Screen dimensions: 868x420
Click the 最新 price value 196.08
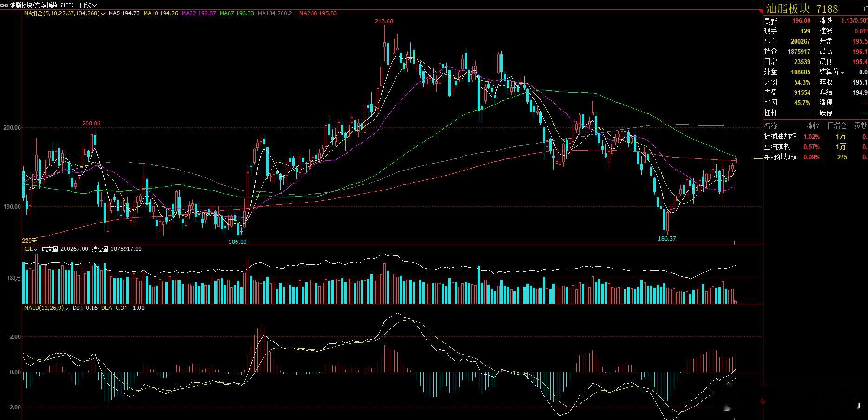pos(801,21)
